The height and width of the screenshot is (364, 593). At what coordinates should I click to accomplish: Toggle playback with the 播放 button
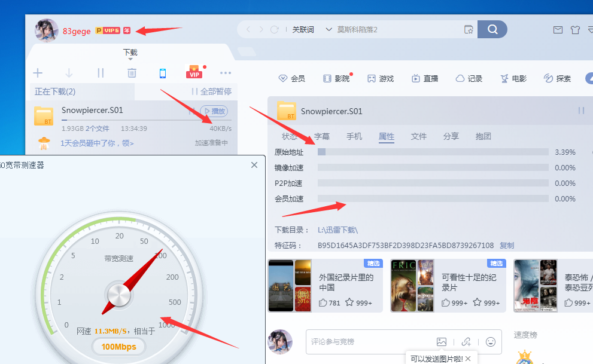[214, 111]
